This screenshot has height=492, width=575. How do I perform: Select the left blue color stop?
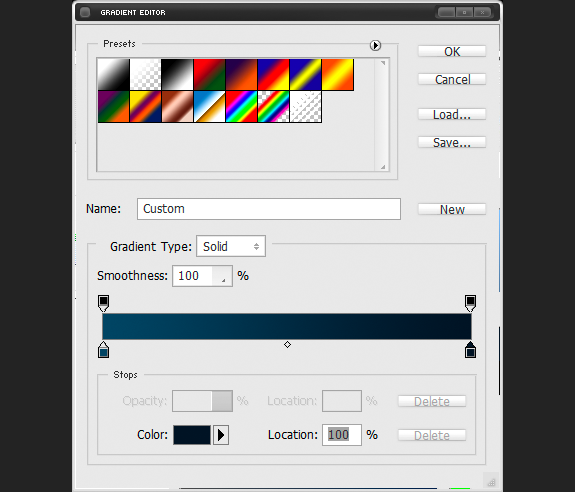click(103, 349)
